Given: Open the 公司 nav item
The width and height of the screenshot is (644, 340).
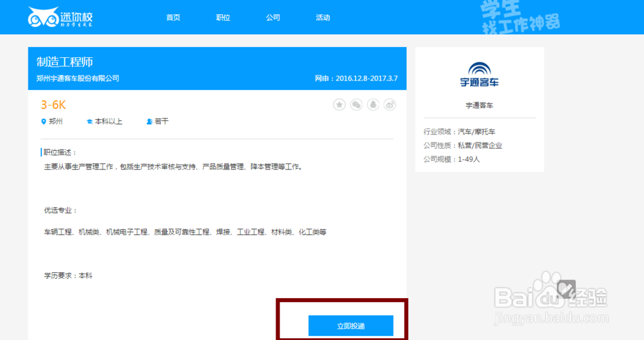Looking at the screenshot, I should (x=272, y=17).
